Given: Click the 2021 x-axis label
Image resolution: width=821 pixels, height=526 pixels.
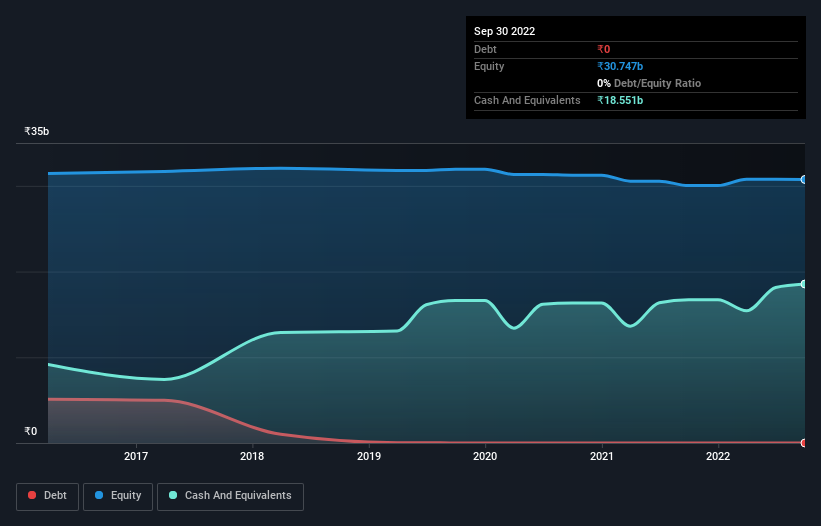Looking at the screenshot, I should click(x=602, y=456).
